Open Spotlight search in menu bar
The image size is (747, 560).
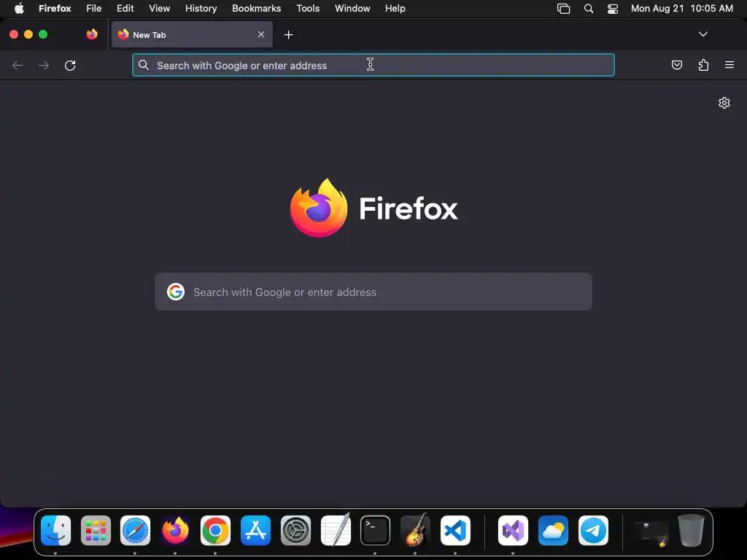click(589, 8)
